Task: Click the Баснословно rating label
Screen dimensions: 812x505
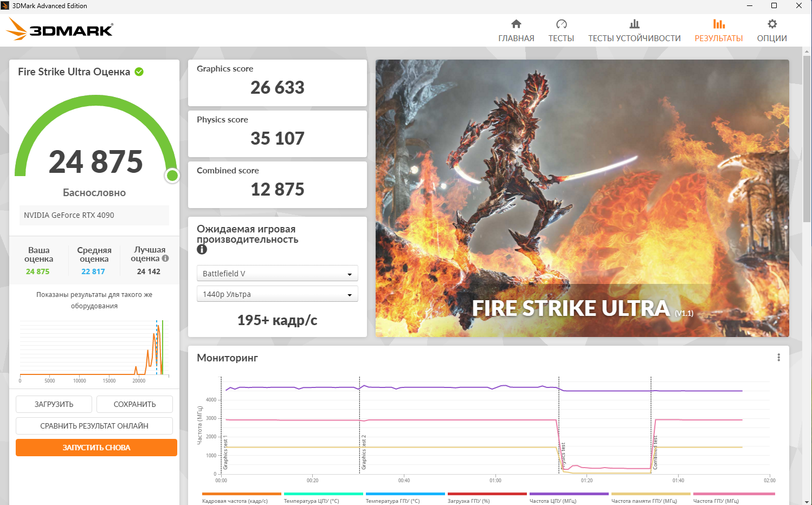Action: tap(94, 193)
